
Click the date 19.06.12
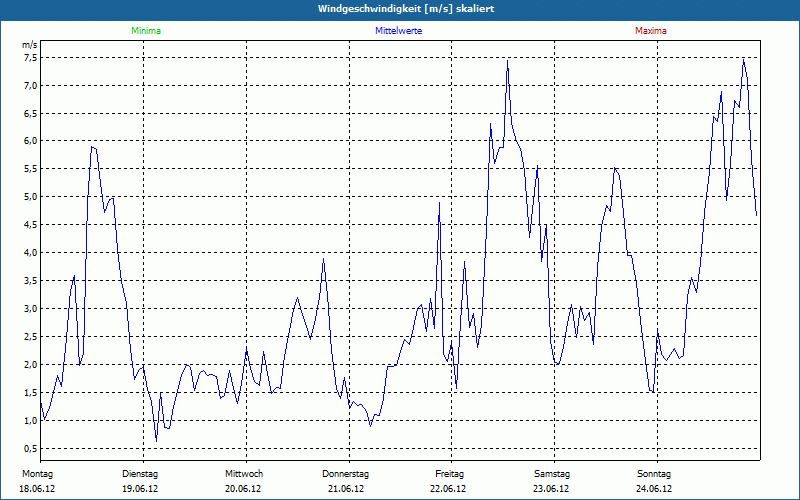pyautogui.click(x=140, y=489)
